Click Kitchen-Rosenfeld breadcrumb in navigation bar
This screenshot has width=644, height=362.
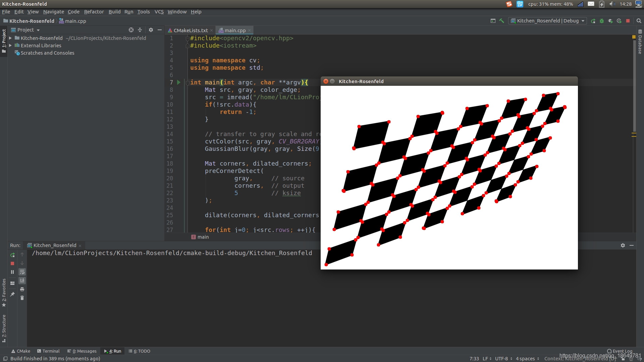(29, 21)
